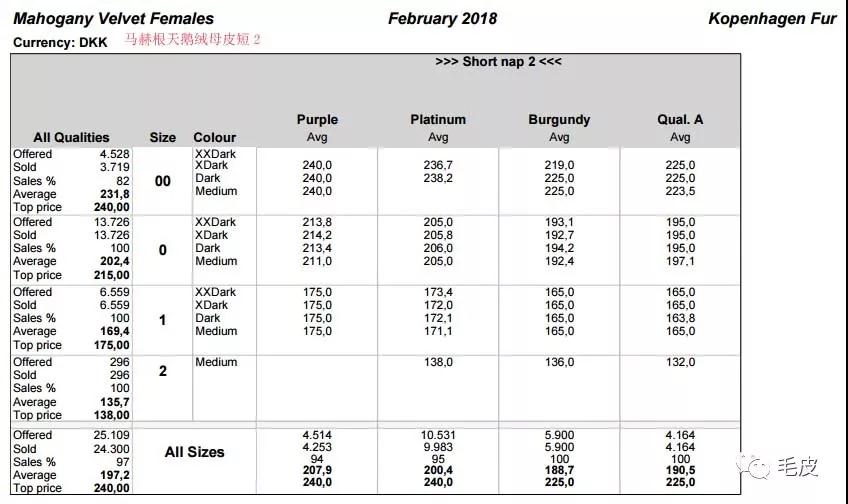This screenshot has height=504, width=848.
Task: Click the pink Chinese subtitle text
Action: [192, 39]
